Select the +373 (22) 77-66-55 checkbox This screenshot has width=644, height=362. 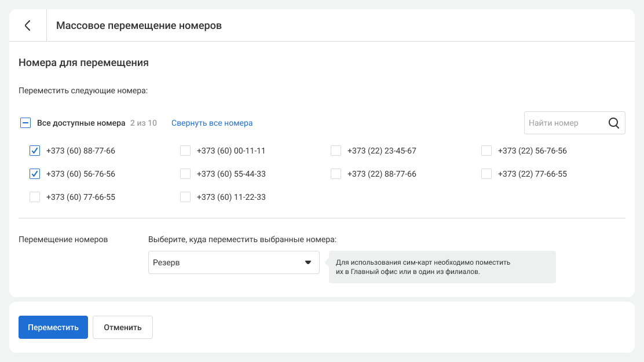486,174
